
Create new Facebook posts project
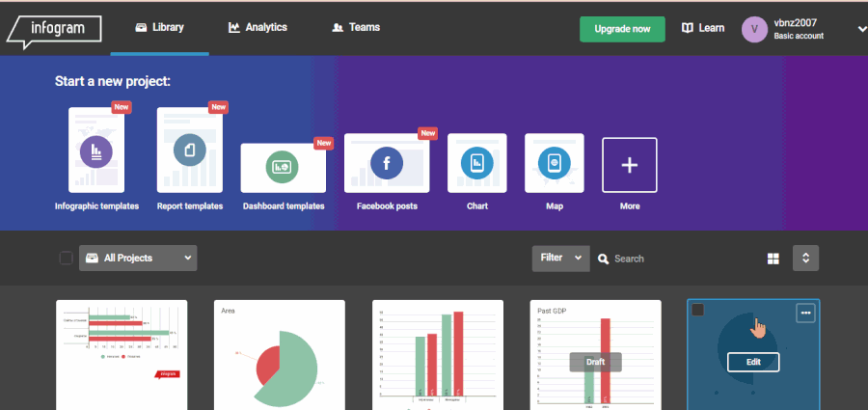point(386,162)
